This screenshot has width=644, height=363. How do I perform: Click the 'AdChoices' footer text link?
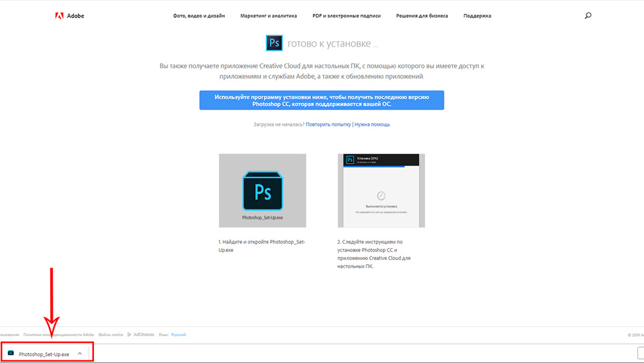click(x=144, y=335)
